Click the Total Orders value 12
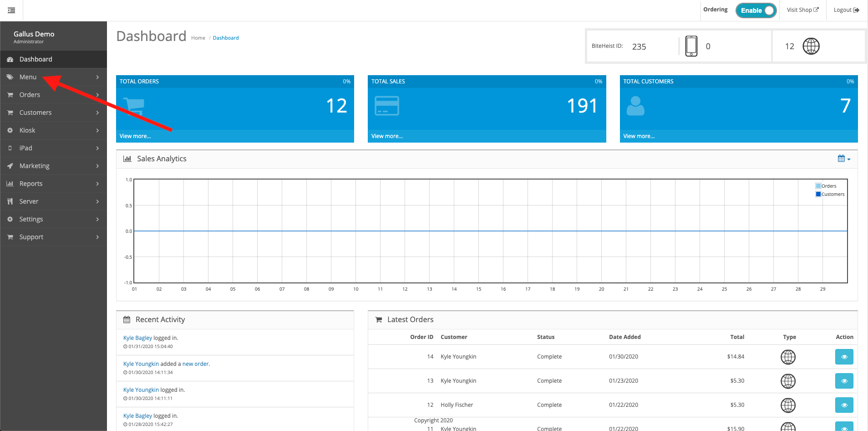The height and width of the screenshot is (431, 868). click(x=337, y=106)
